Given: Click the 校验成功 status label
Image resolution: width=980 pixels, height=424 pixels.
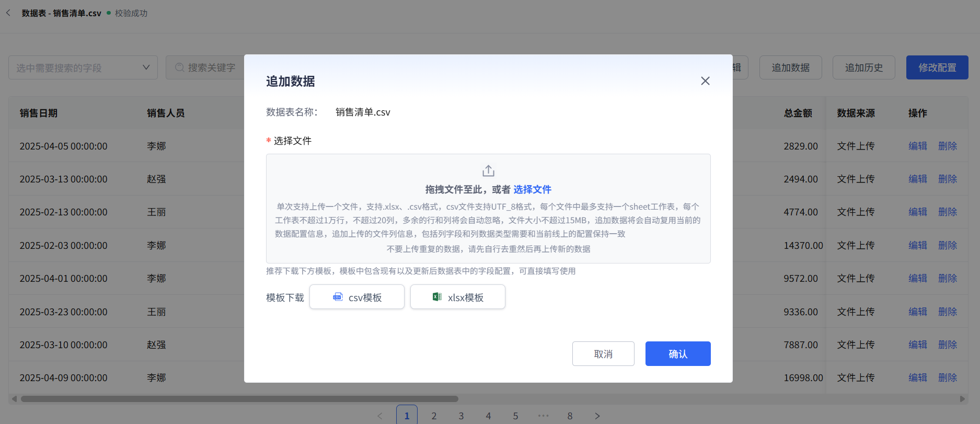Looking at the screenshot, I should click(131, 13).
